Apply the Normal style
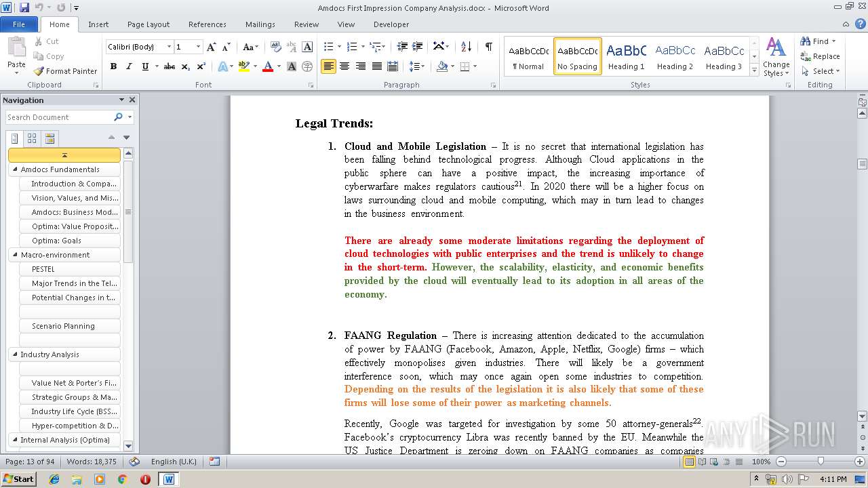The height and width of the screenshot is (488, 868). point(528,56)
